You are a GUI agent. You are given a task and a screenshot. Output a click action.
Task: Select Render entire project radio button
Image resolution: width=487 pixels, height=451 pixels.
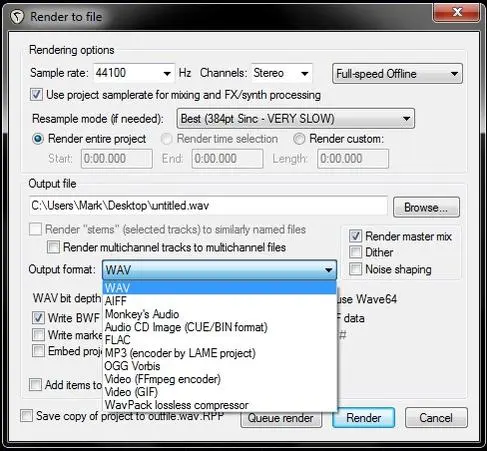[x=38, y=139]
